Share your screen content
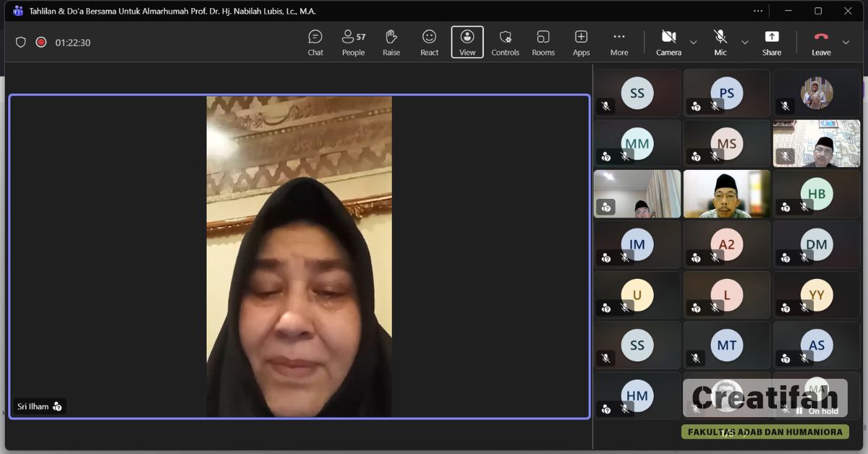The height and width of the screenshot is (454, 868). pyautogui.click(x=772, y=42)
